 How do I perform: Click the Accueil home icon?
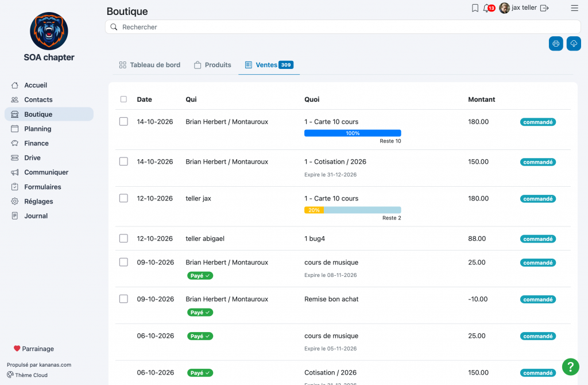click(14, 85)
